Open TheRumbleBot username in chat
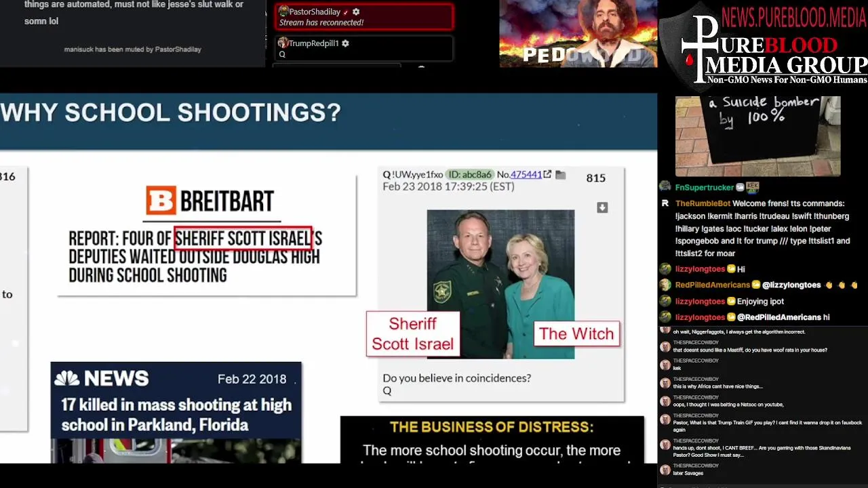Viewport: 868px width, 488px height. (x=703, y=203)
